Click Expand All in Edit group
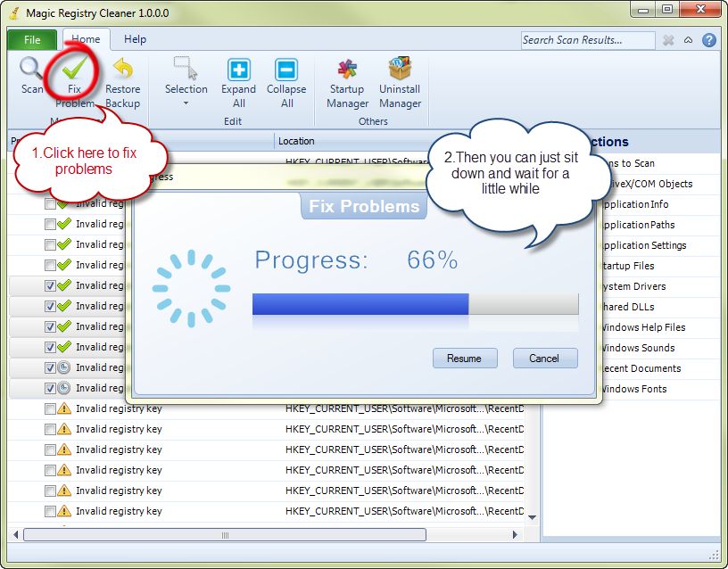 point(238,83)
